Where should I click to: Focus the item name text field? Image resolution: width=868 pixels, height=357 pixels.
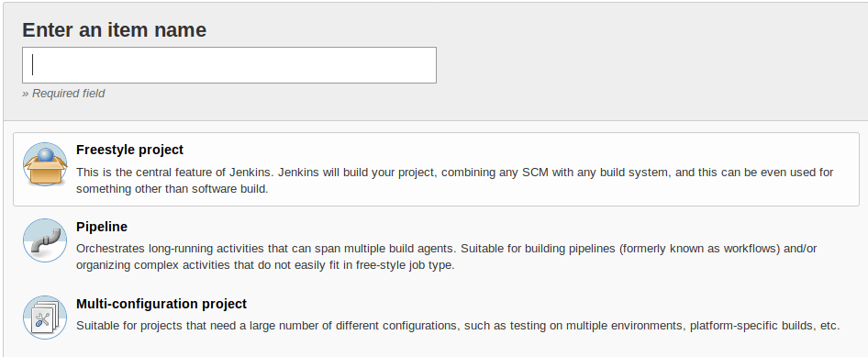tap(229, 65)
